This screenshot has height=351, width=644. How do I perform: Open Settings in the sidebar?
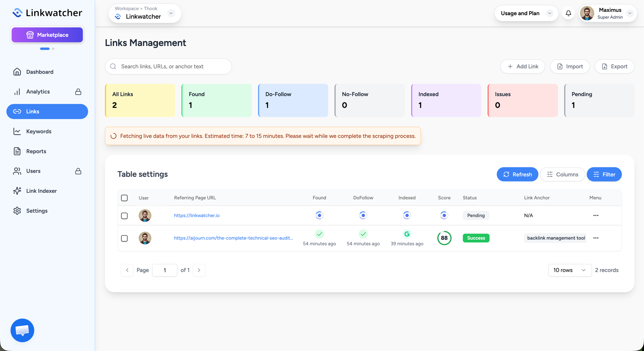(x=47, y=211)
